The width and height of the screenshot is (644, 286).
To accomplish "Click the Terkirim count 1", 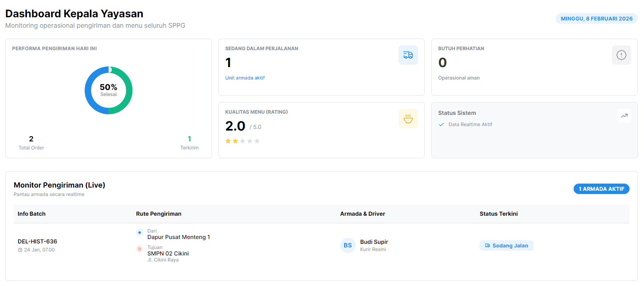I will pyautogui.click(x=189, y=139).
